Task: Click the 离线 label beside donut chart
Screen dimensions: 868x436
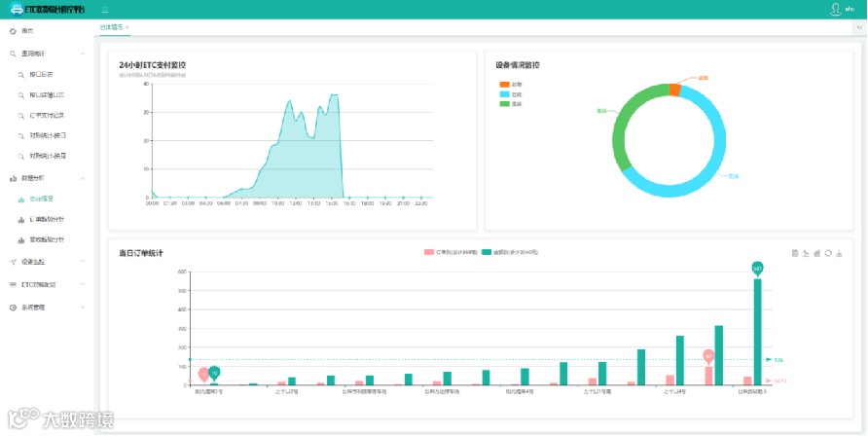Action: click(x=601, y=111)
